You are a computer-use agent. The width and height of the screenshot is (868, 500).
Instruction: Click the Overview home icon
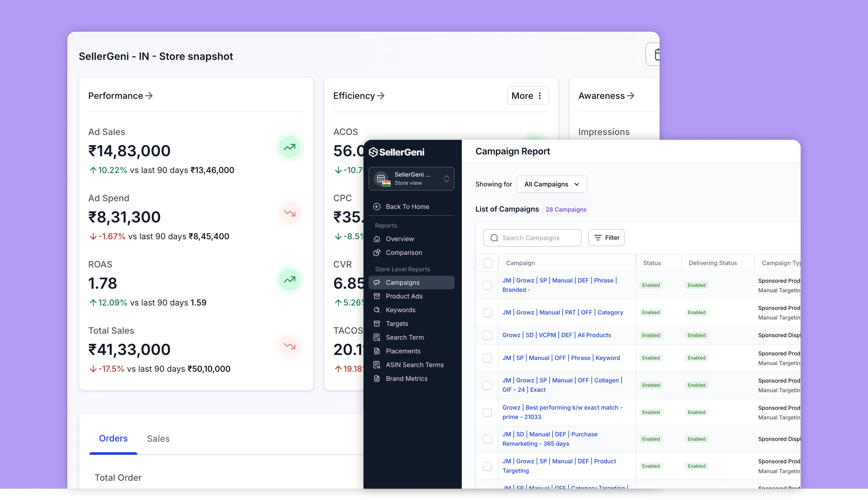click(377, 239)
